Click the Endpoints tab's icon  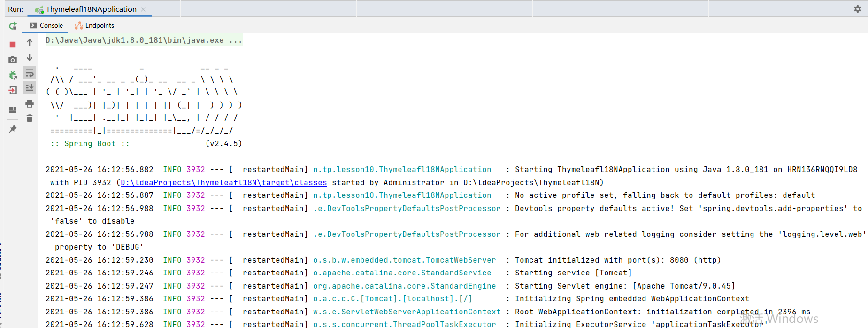click(x=79, y=25)
